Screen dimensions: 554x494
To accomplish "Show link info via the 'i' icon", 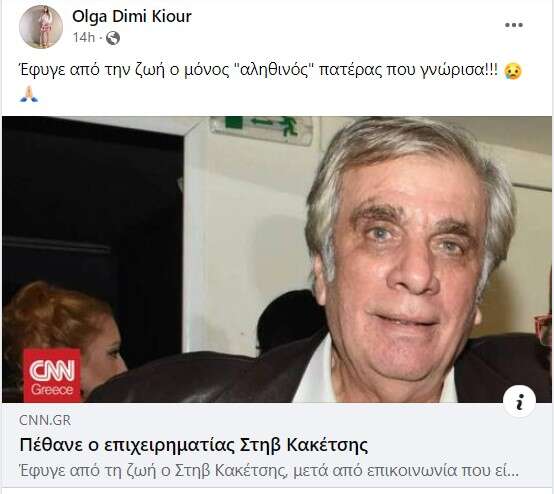I will coord(519,402).
